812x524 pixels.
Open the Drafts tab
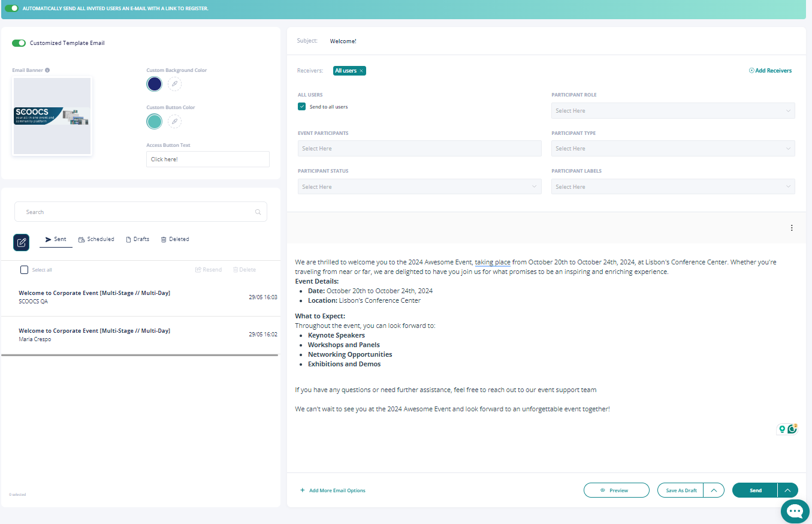137,239
